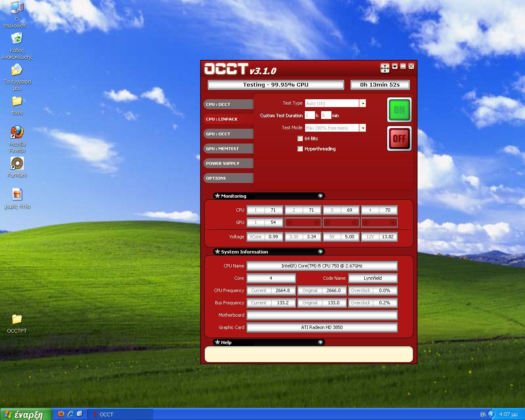Click the OCCT taskbar button
This screenshot has width=525, height=420.
click(x=120, y=414)
